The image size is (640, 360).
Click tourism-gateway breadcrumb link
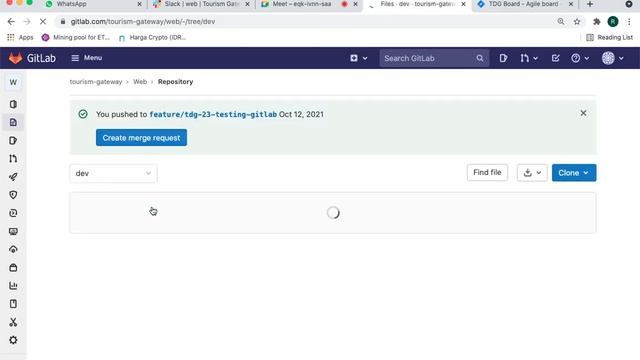[x=96, y=82]
